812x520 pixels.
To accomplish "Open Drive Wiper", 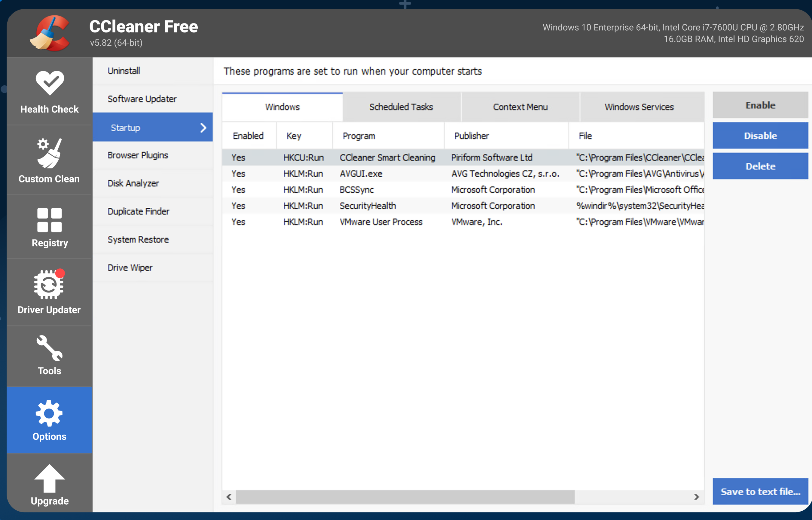I will [x=130, y=267].
